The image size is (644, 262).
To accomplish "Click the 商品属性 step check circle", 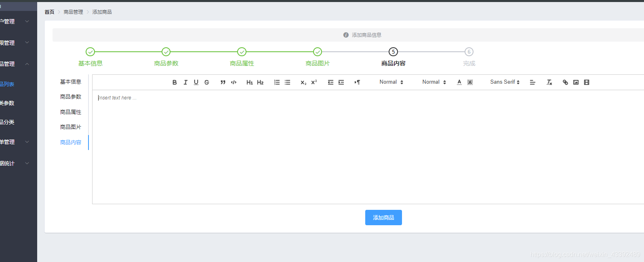I will [242, 52].
